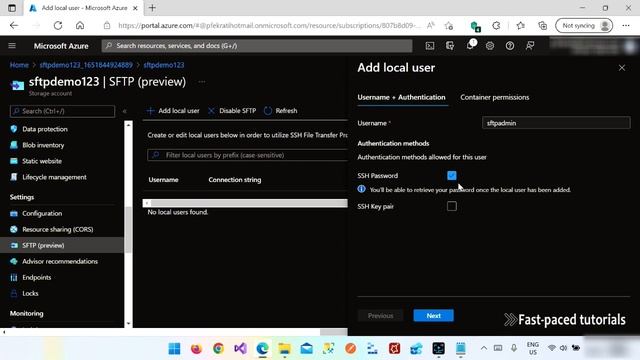Screen dimensions: 640x360
Task: Open a new browser tab
Action: coord(152,8)
